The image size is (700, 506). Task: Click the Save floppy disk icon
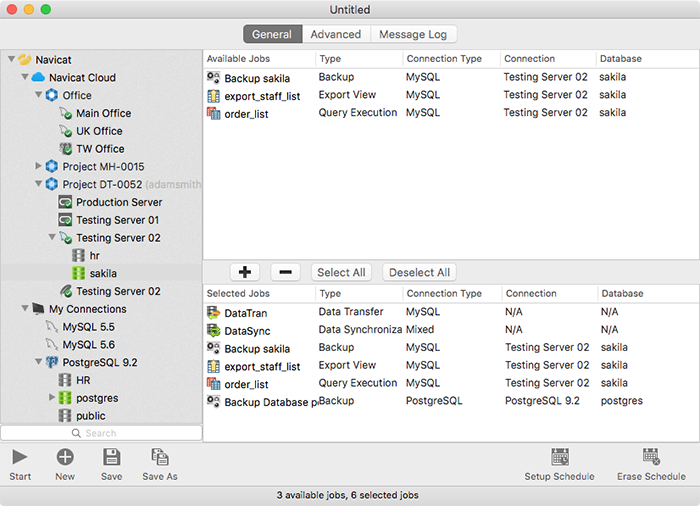click(x=112, y=457)
